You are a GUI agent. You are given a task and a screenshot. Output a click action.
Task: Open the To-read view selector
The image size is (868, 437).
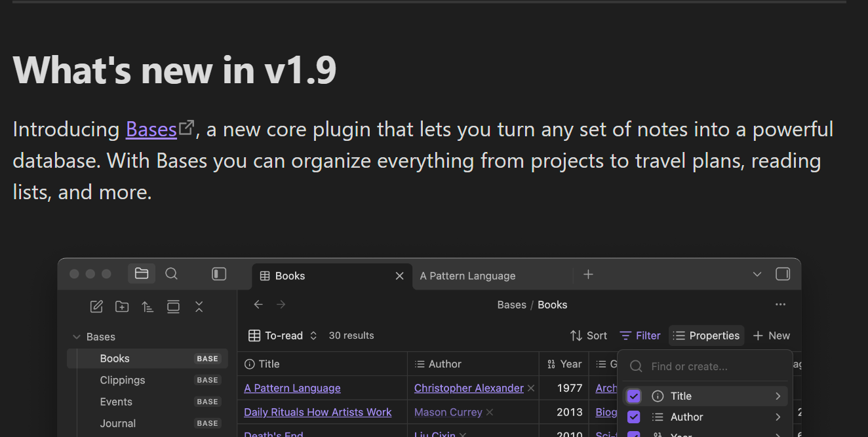(283, 335)
